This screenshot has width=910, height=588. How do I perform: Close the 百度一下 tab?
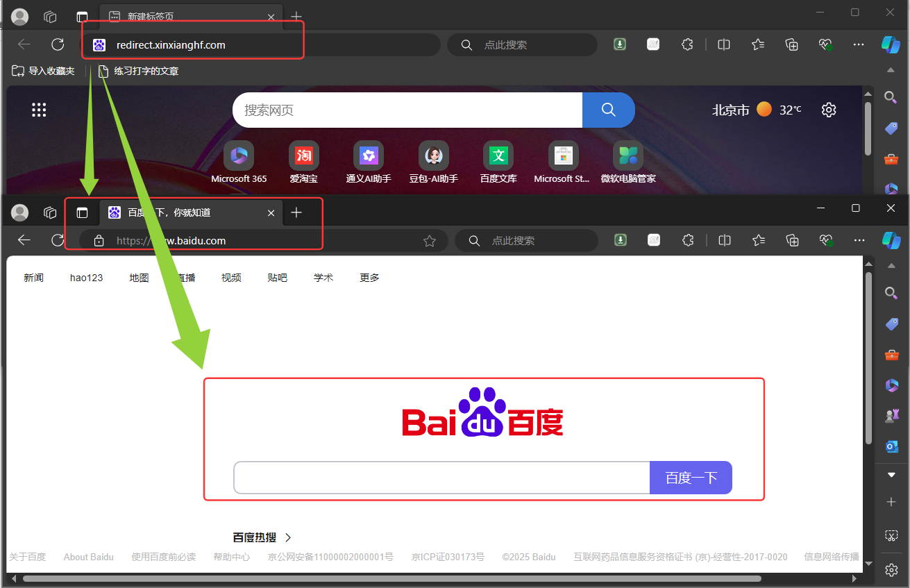click(x=271, y=212)
